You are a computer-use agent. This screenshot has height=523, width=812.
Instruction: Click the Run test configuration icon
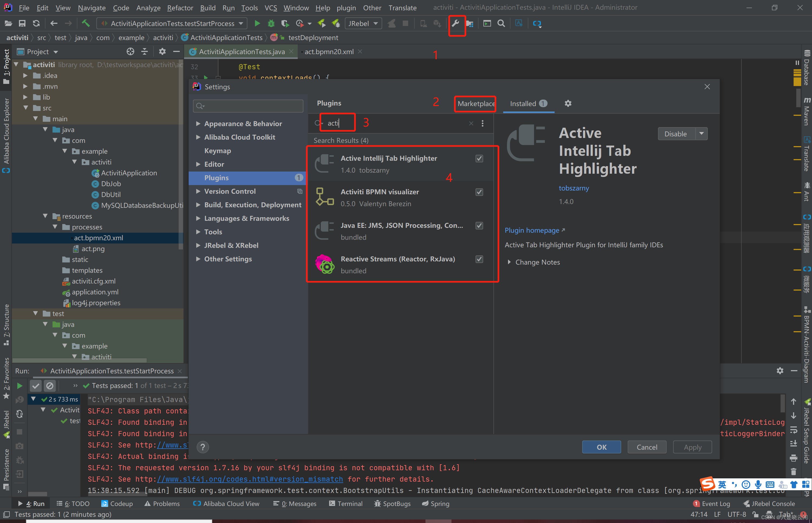coord(257,24)
